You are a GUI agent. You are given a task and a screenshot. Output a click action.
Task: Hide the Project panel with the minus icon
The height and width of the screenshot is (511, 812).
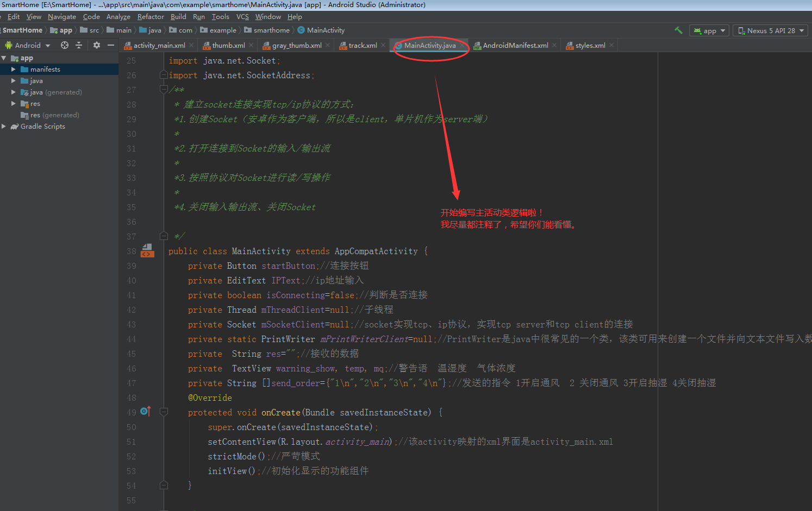(111, 45)
